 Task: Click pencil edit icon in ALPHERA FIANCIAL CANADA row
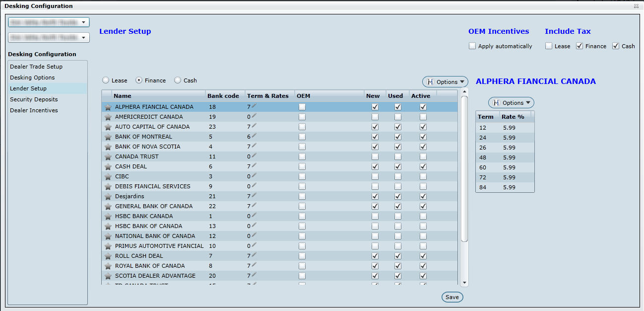pos(255,106)
